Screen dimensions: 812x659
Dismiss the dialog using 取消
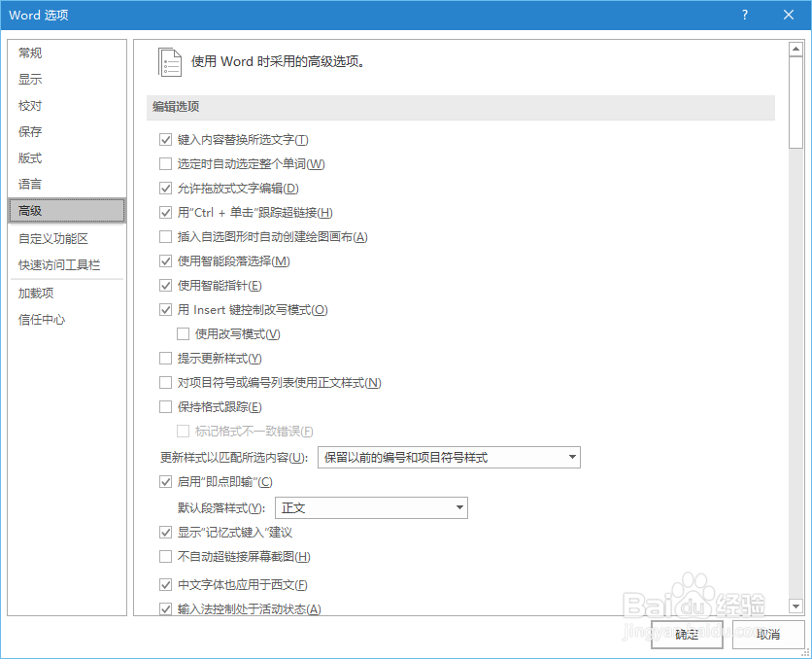coord(768,634)
